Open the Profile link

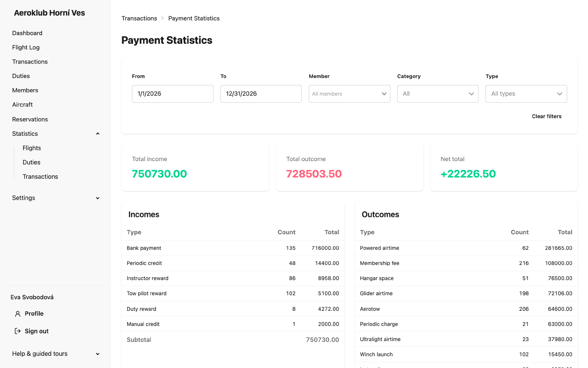click(34, 314)
